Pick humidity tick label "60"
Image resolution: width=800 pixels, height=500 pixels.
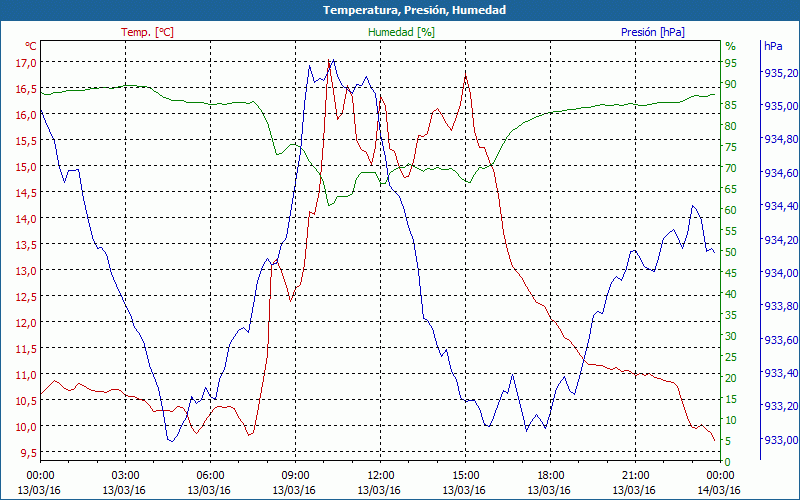731,210
